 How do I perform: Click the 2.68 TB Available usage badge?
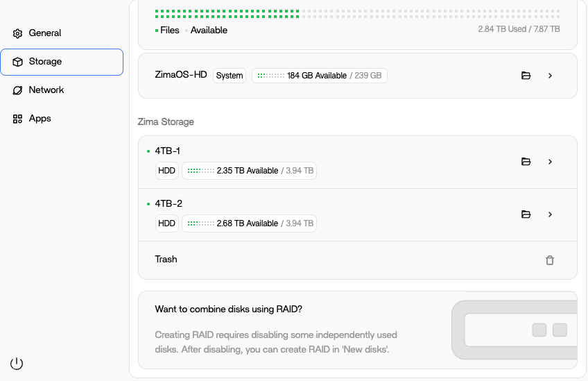(249, 223)
